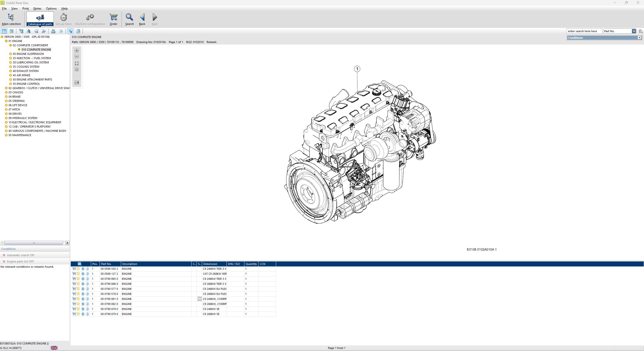Screen dimensions: 644x351
Task: Collapse the 01 ENGINE tree node
Action: (x=6, y=41)
